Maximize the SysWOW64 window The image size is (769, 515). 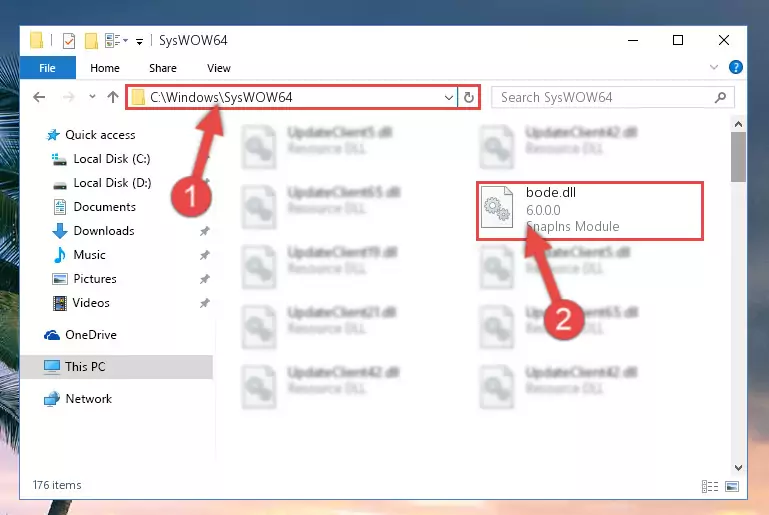(x=678, y=40)
